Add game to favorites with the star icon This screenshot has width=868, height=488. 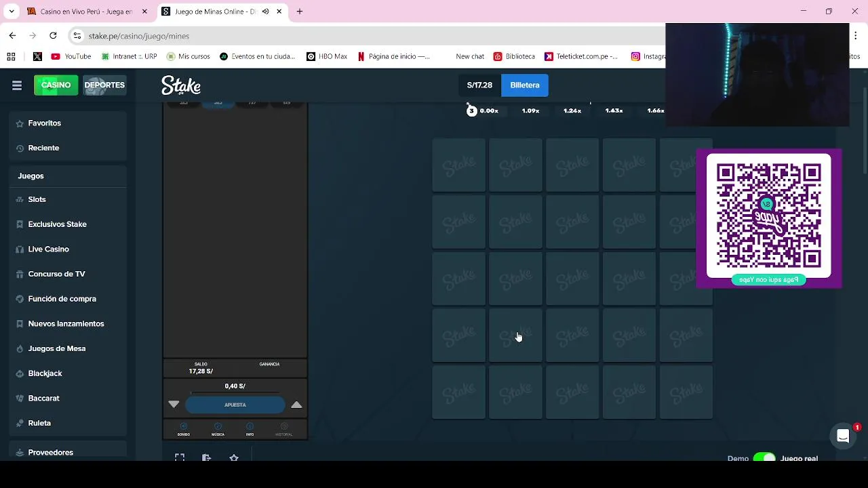point(234,457)
